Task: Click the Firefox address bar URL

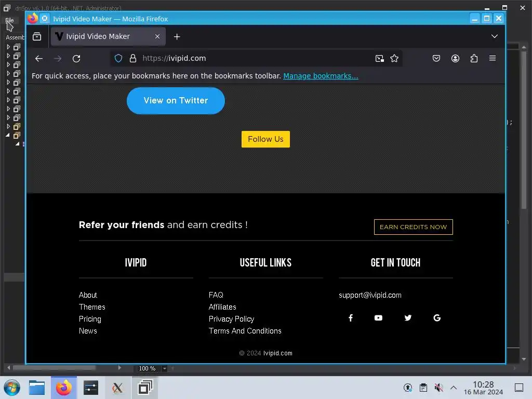Action: [174, 58]
